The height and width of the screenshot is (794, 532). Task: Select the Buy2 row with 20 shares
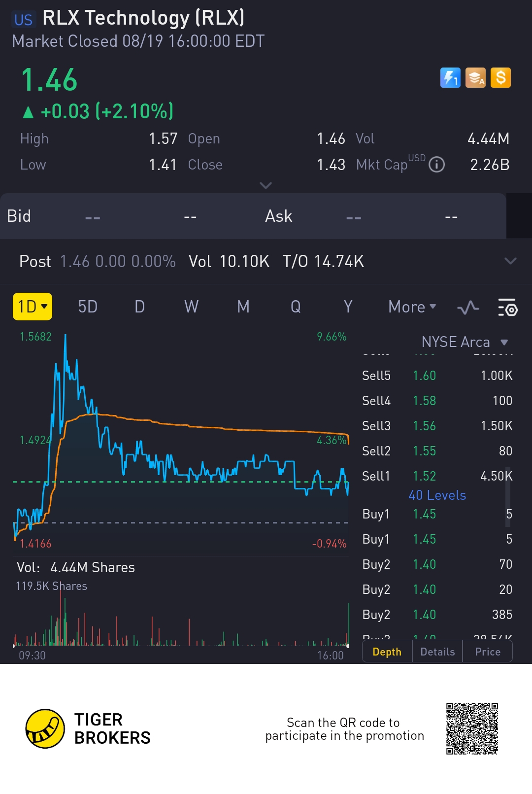437,589
